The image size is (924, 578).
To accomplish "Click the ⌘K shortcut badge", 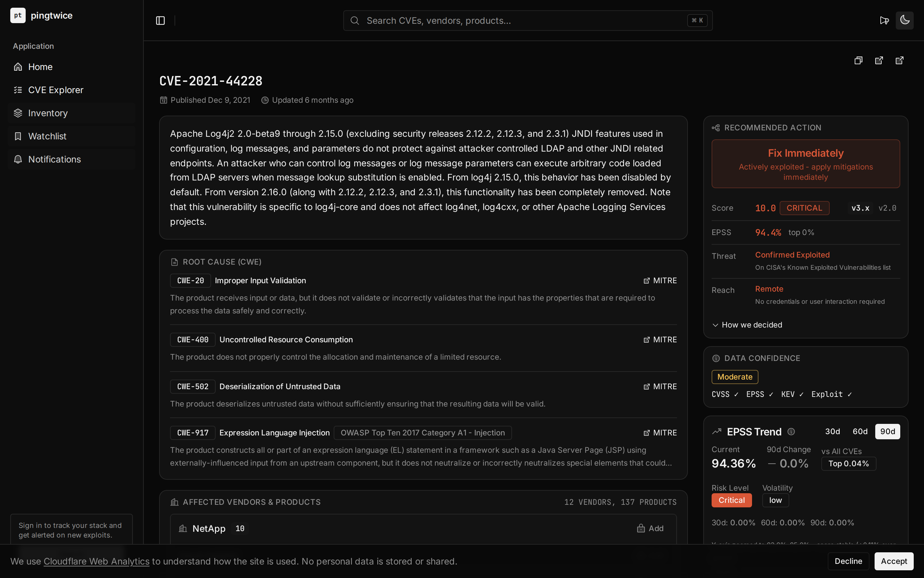I will [x=697, y=21].
